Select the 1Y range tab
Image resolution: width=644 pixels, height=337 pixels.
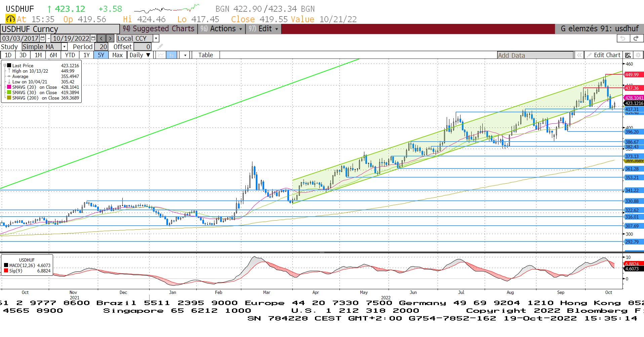[x=87, y=55]
